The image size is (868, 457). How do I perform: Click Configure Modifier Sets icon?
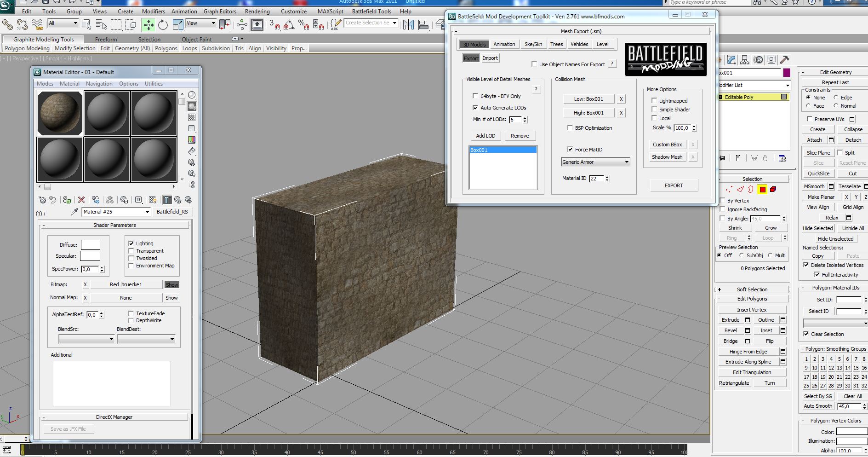click(x=782, y=158)
